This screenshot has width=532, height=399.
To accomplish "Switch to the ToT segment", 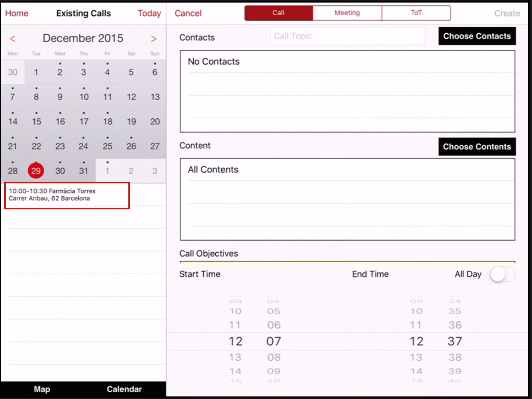I will tap(416, 13).
